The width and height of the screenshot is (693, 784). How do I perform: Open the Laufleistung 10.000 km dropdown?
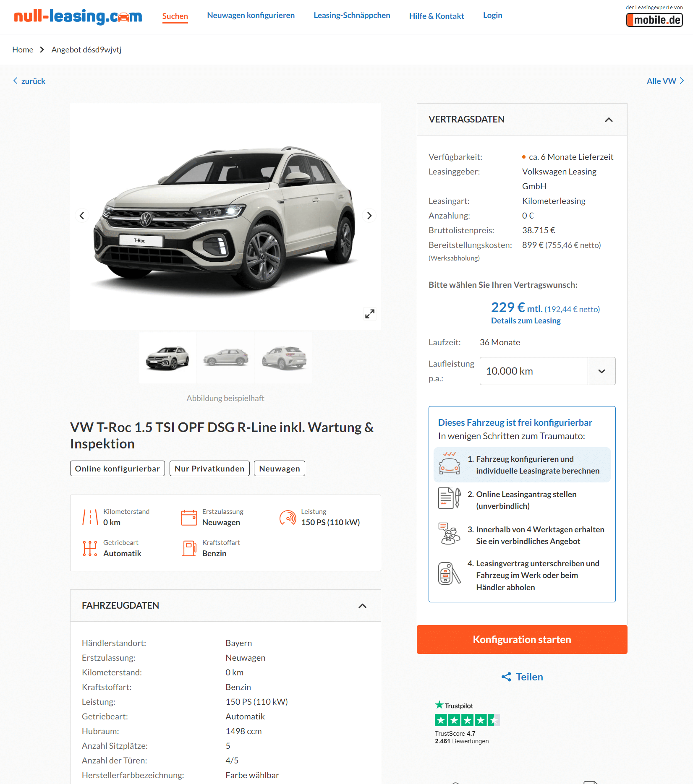tap(547, 371)
